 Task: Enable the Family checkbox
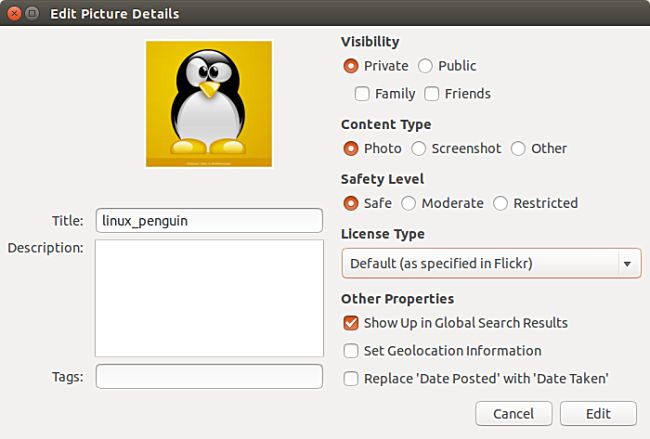click(363, 94)
